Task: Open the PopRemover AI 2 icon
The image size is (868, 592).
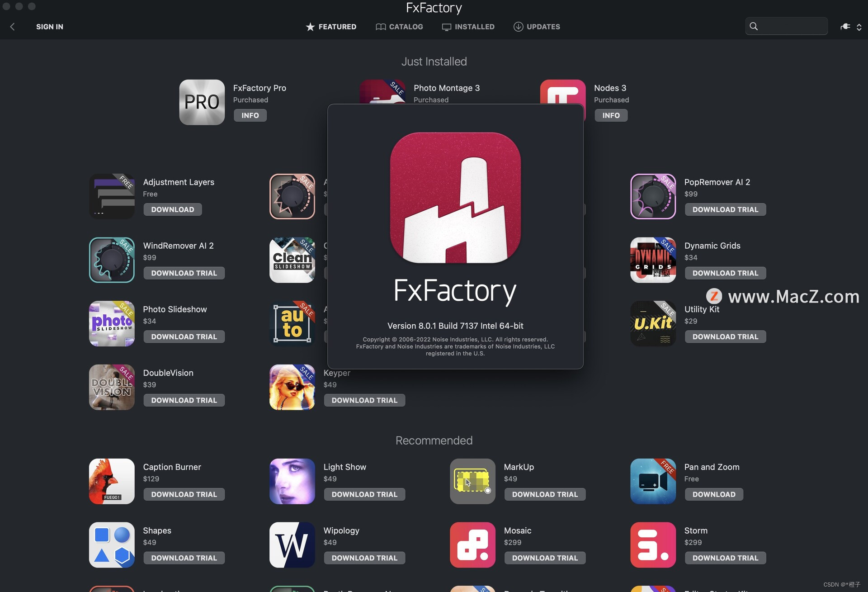Action: tap(653, 196)
